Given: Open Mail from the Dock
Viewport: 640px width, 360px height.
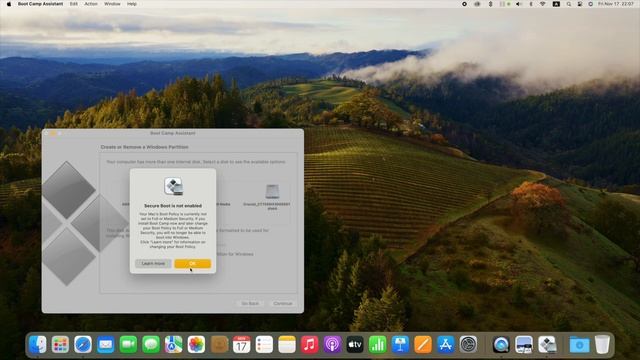Looking at the screenshot, I should click(x=106, y=345).
